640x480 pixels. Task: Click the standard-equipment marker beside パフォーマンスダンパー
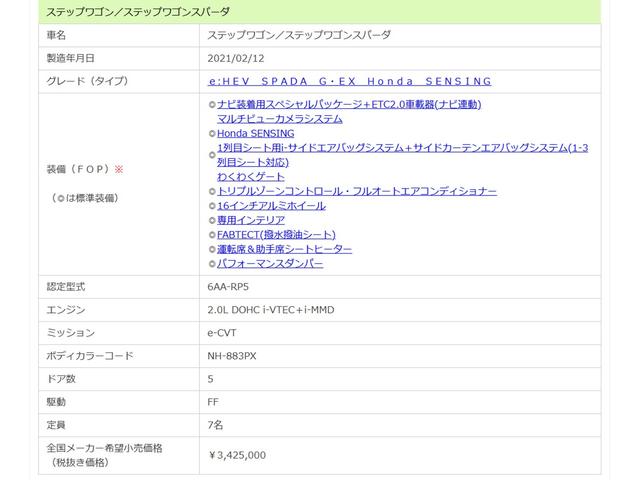click(211, 263)
